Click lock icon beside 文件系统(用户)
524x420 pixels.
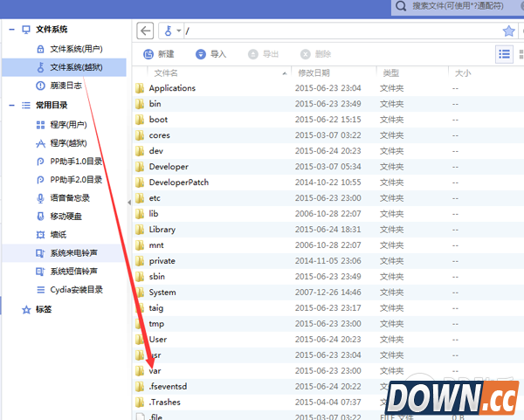click(x=40, y=49)
